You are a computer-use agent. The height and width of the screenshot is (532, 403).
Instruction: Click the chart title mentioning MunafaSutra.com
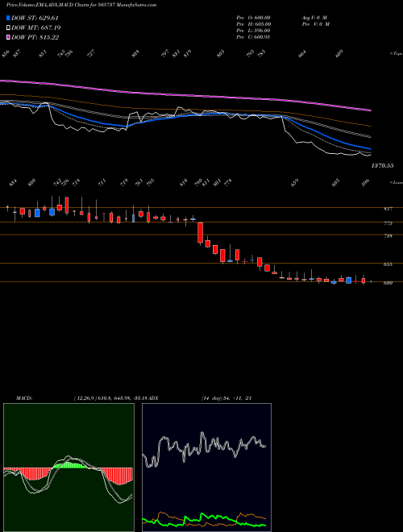81,5
